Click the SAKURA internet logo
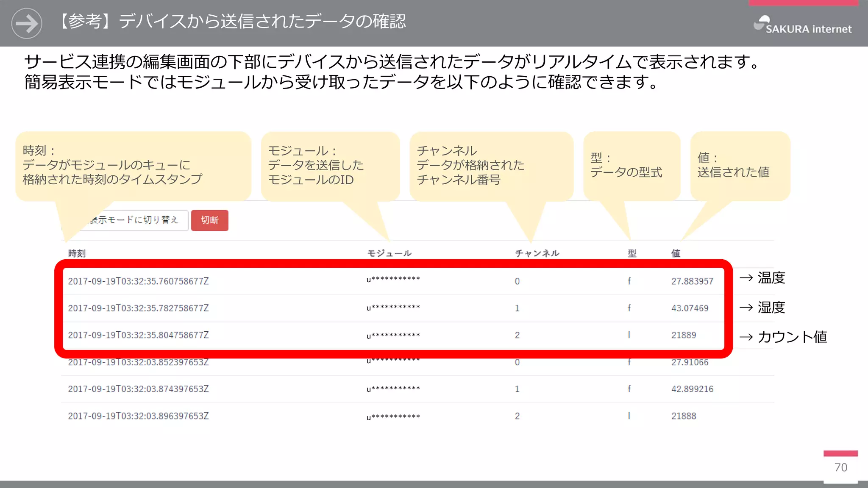Viewport: 868px width, 488px height. coord(802,25)
